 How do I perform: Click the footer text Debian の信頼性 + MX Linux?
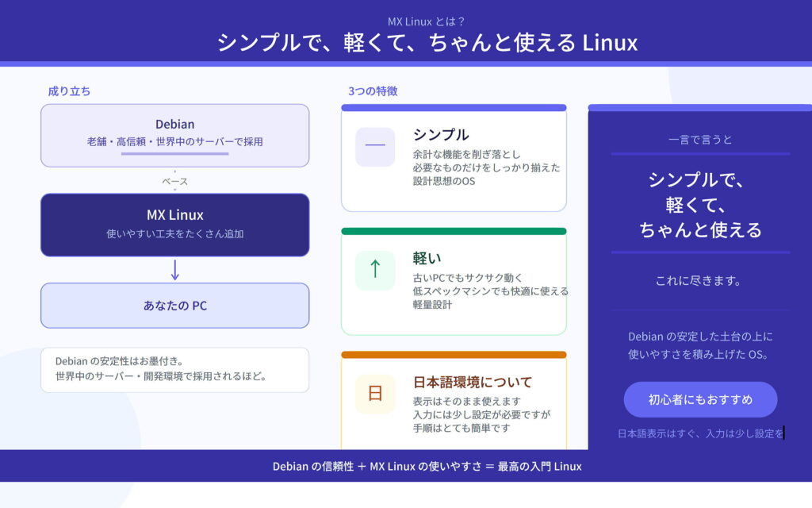pos(427,466)
